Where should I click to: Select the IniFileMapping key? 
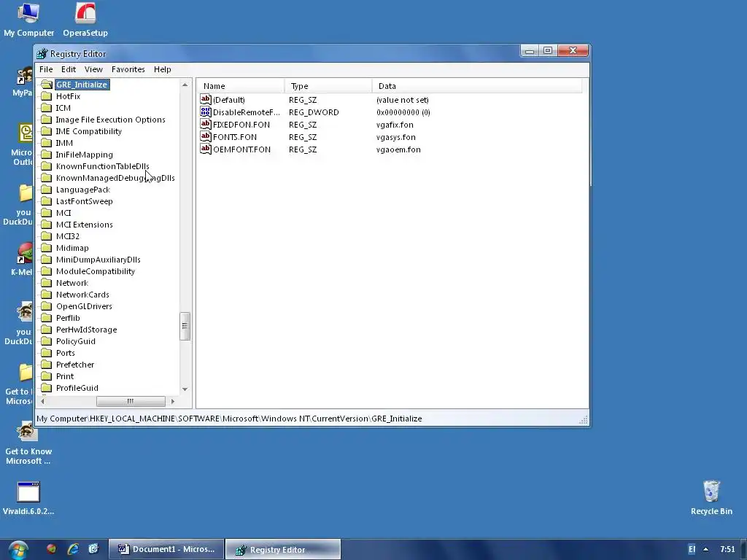[85, 155]
